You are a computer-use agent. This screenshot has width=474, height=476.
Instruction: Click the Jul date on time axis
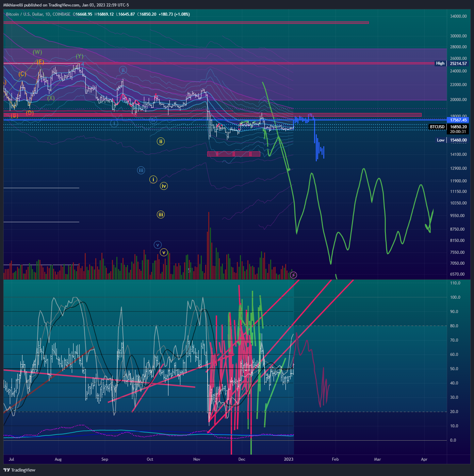(12, 459)
